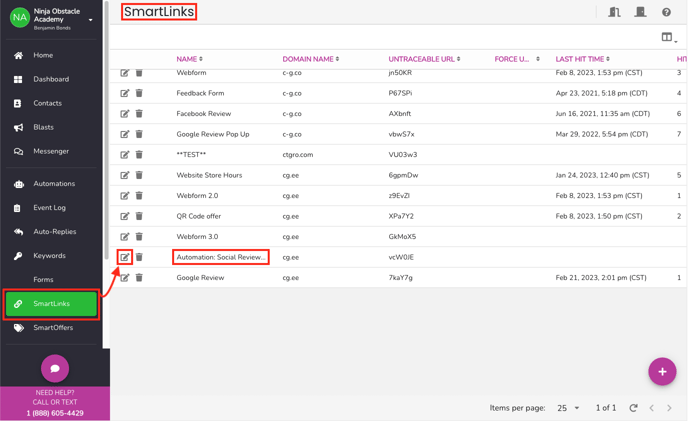This screenshot has height=421, width=688.
Task: Select Keywords from the sidebar
Action: pos(49,256)
